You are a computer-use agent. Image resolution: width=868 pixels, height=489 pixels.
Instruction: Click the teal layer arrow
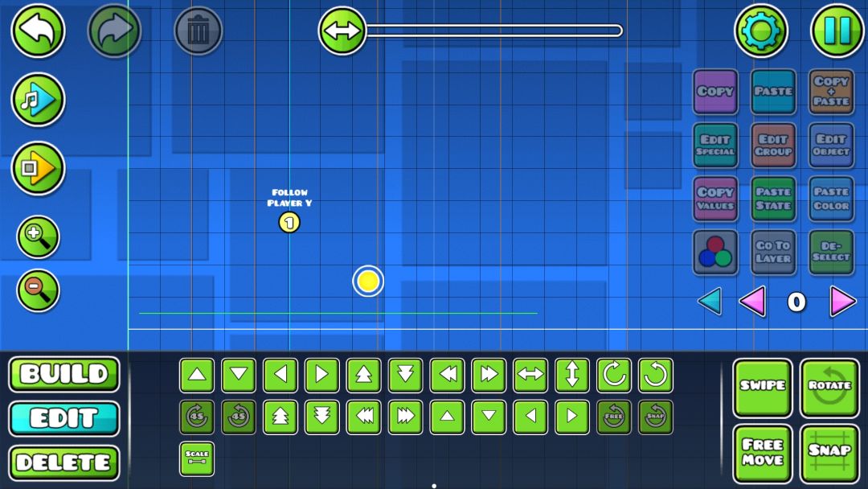710,302
